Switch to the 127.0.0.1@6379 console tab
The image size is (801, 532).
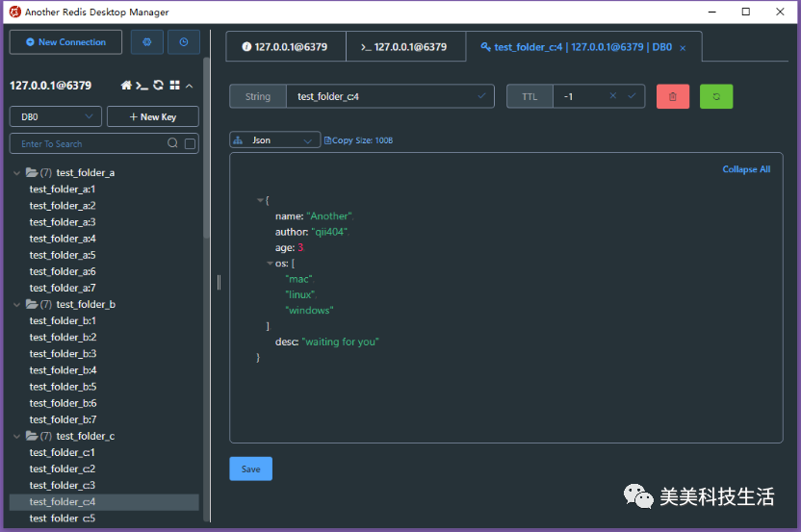point(405,47)
